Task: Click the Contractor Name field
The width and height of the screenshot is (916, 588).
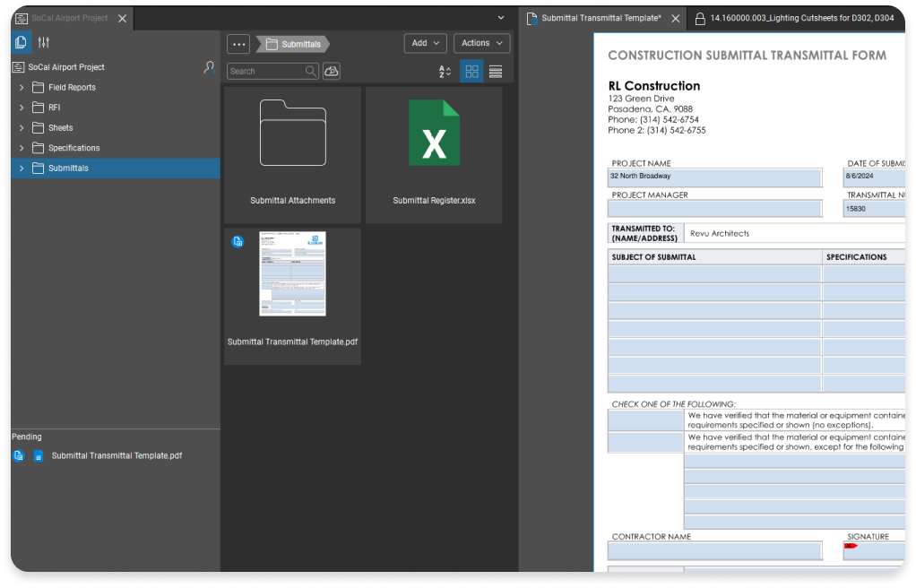Action: pyautogui.click(x=715, y=550)
